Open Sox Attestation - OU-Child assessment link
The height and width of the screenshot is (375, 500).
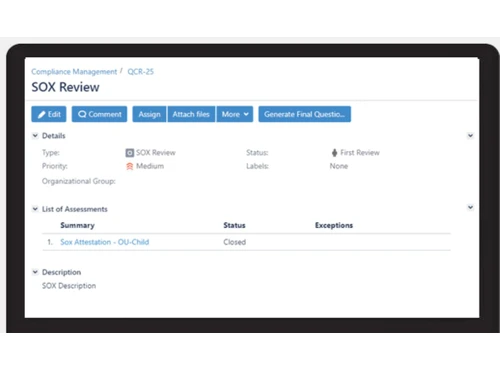click(x=105, y=242)
